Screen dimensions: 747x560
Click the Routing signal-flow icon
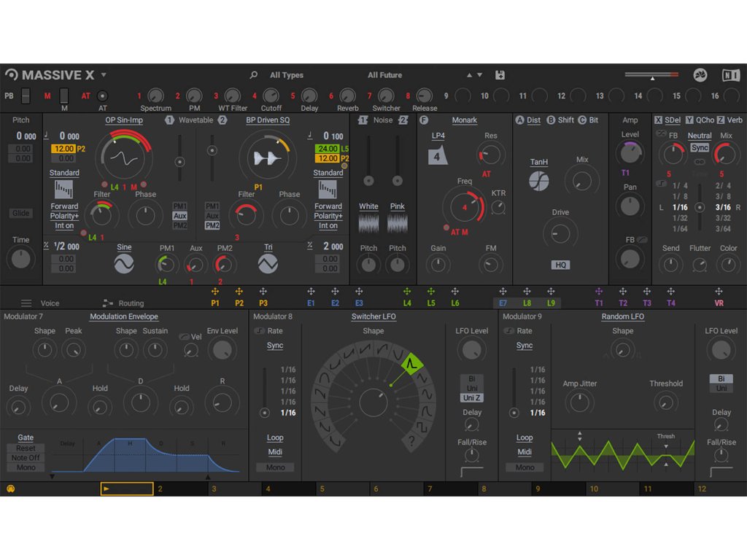[x=108, y=303]
